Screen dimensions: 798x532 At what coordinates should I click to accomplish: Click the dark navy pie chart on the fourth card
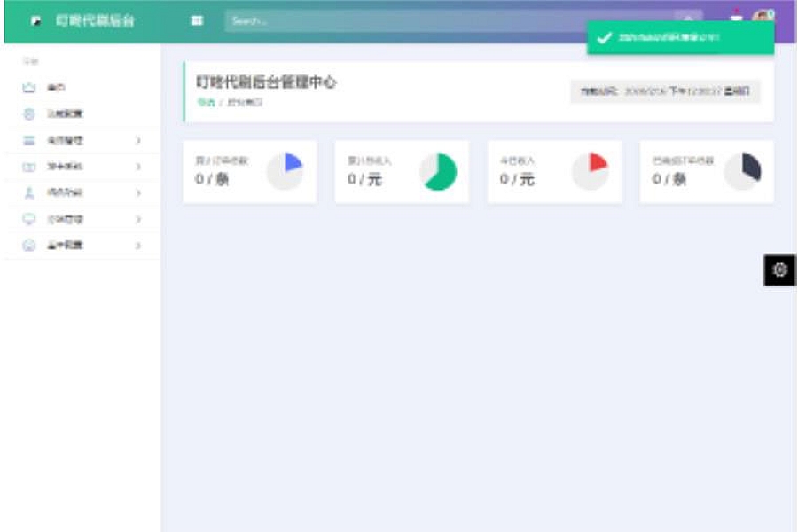[742, 172]
